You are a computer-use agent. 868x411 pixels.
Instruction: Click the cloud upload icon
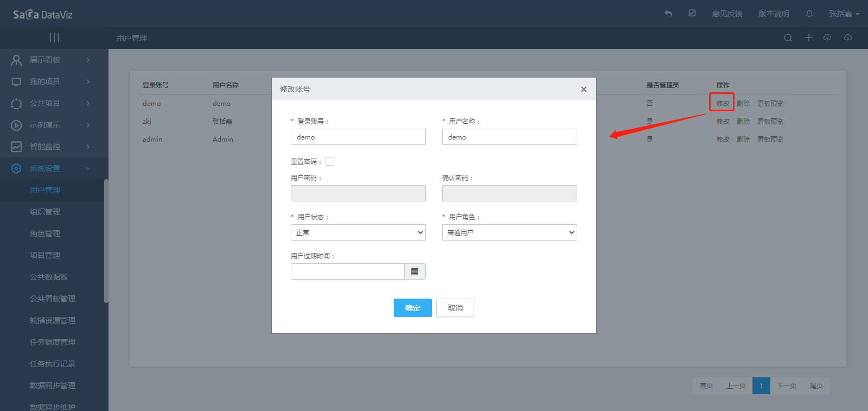pyautogui.click(x=827, y=37)
